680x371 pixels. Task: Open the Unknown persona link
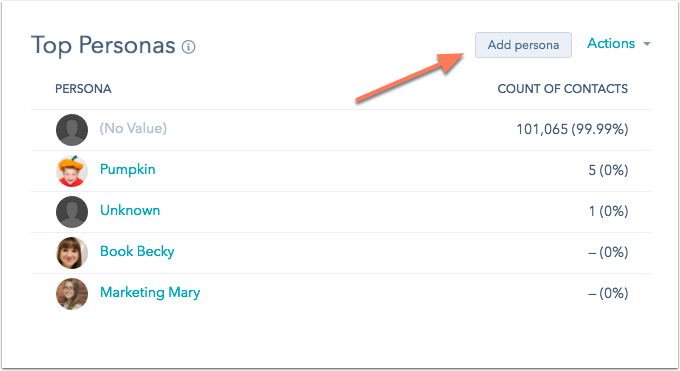[x=130, y=210]
